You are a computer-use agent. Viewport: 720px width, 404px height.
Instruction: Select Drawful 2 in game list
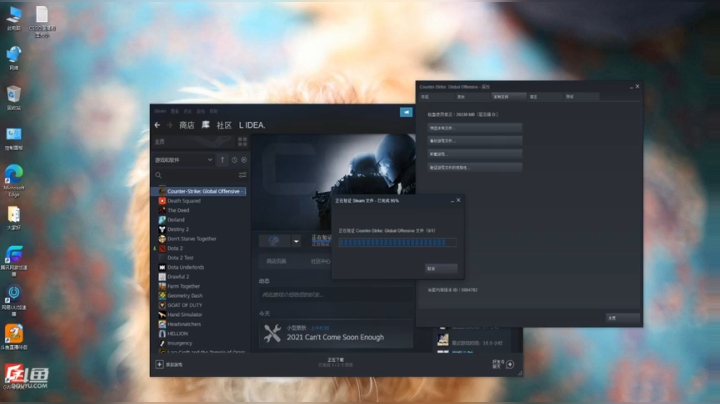coord(178,277)
